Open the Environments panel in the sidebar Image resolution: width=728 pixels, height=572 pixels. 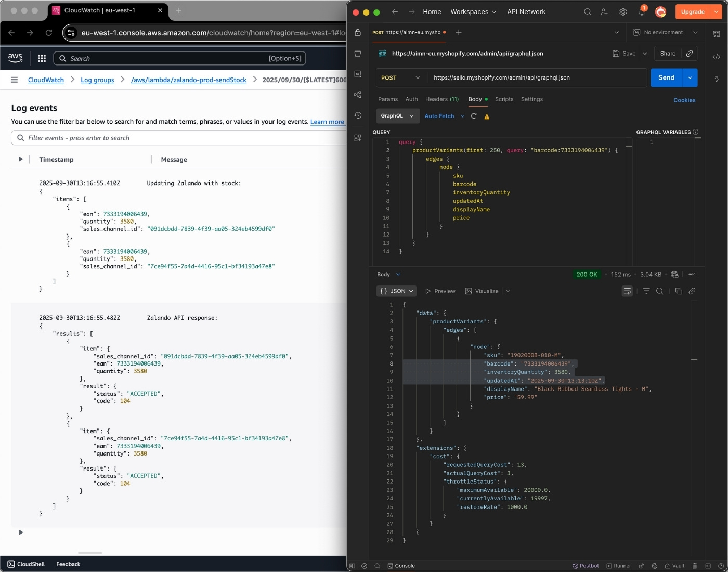357,74
